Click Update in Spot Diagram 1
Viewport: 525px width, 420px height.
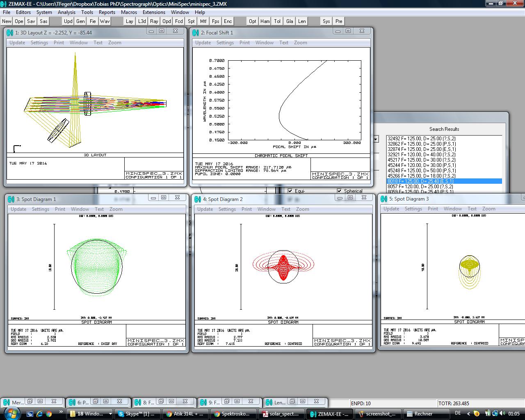tap(18, 209)
